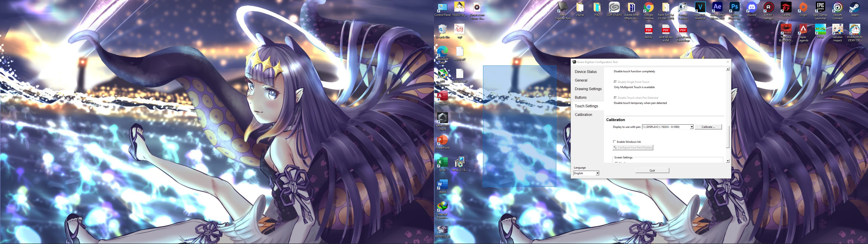Viewport: 868px width, 244px height.
Task: Launch Genshin Impact shortcut
Action: tap(838, 33)
